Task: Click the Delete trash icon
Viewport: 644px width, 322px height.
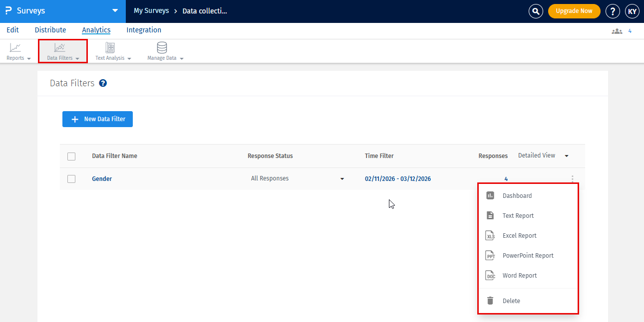Action: [490, 301]
